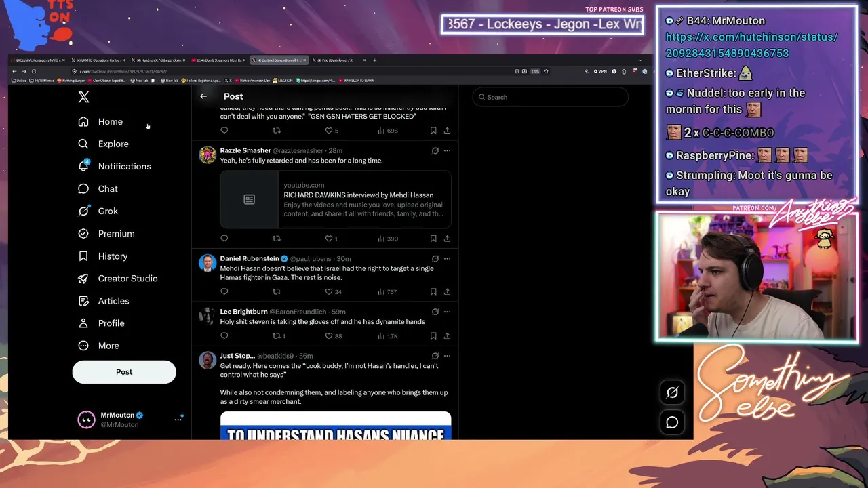
Task: Open the Explore page
Action: (103, 144)
